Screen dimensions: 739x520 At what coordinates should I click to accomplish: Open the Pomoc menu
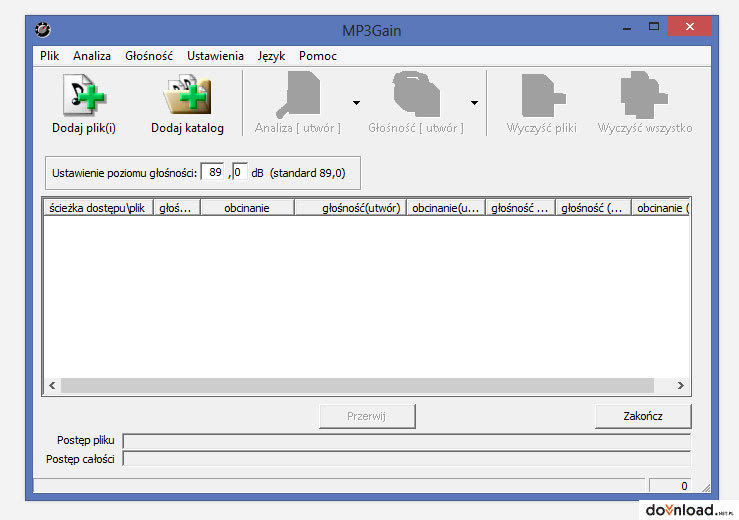pos(318,56)
